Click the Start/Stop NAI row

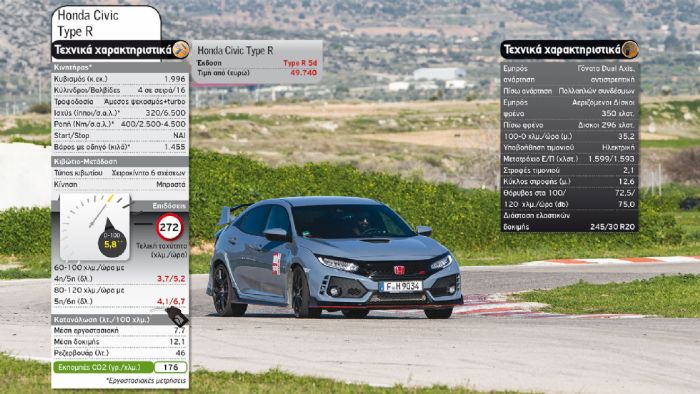point(120,135)
